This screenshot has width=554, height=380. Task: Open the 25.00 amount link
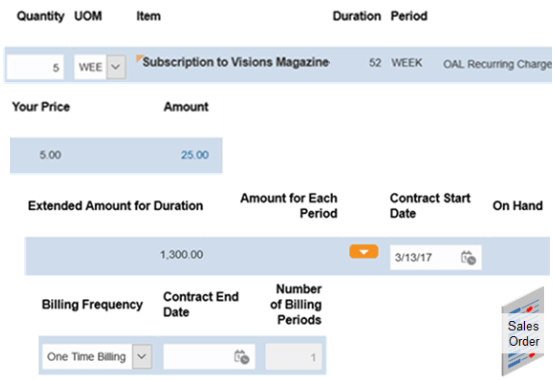point(195,155)
